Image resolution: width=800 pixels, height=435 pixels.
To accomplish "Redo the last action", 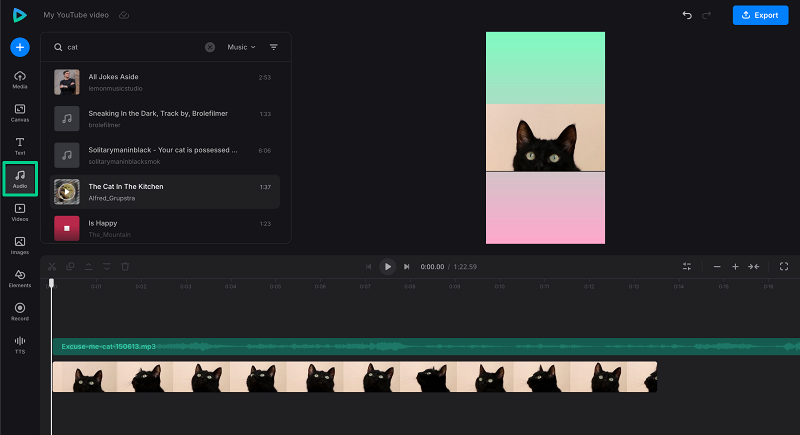I will click(x=707, y=15).
